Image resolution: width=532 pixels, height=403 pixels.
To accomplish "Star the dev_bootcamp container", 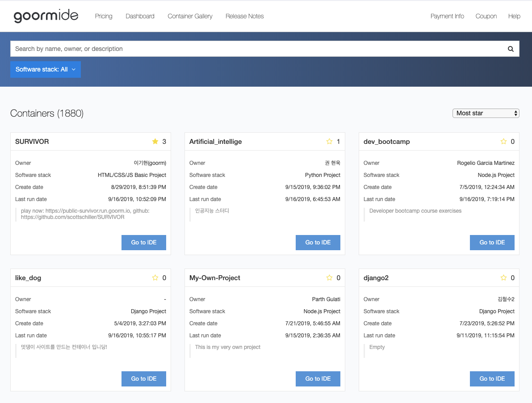I will 503,142.
